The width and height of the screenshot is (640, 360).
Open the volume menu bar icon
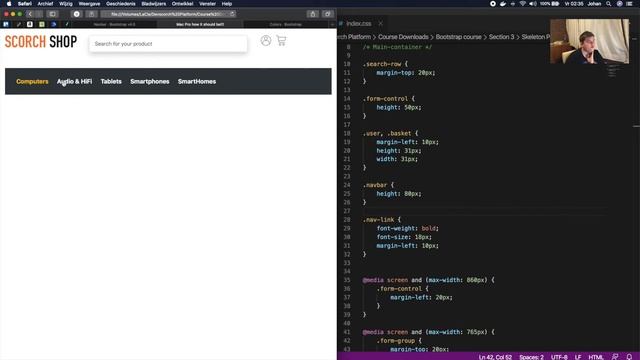pyautogui.click(x=533, y=4)
